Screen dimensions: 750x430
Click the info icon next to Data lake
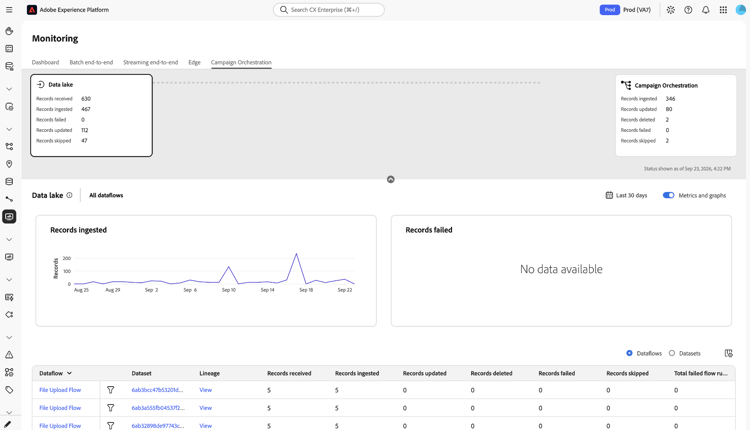pyautogui.click(x=69, y=195)
